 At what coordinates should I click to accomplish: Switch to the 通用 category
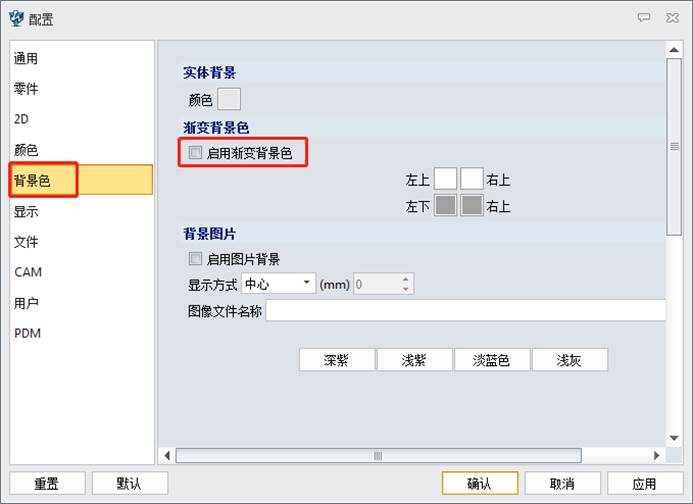26,58
